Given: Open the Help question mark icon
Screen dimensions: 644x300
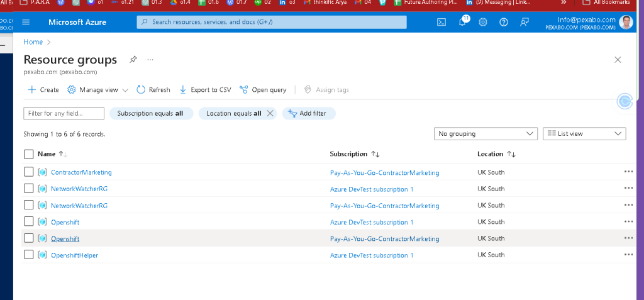Looking at the screenshot, I should coord(504,22).
